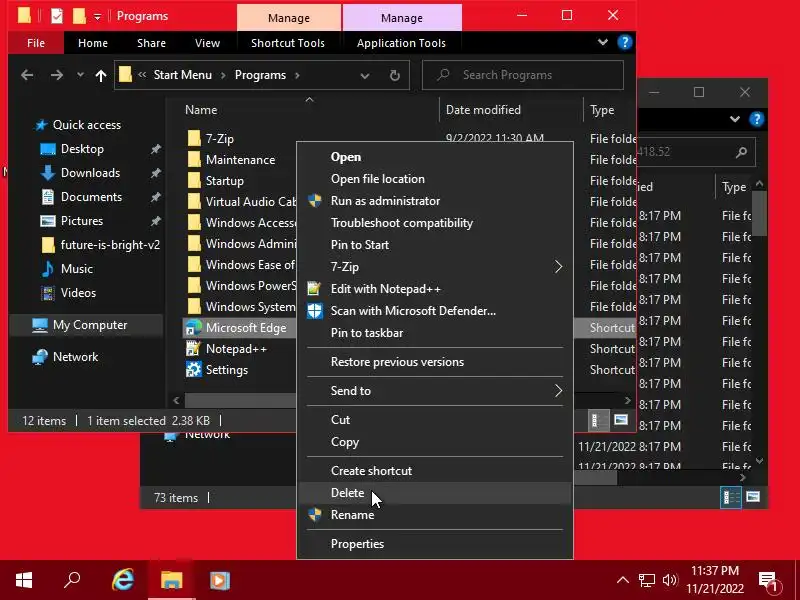Open the File ribbon tab
The width and height of the screenshot is (800, 600).
pos(36,43)
